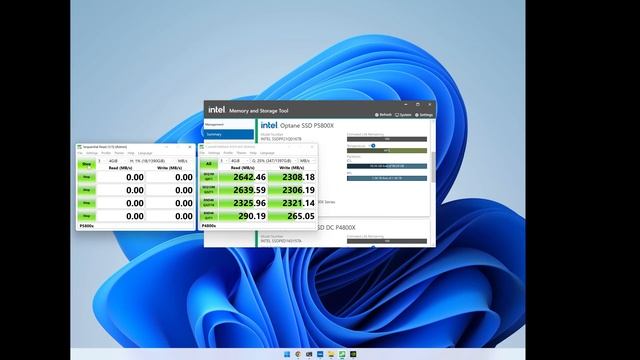This screenshot has width=640, height=360.
Task: Open the Help menu in the P5800x window
Action: 131,153
